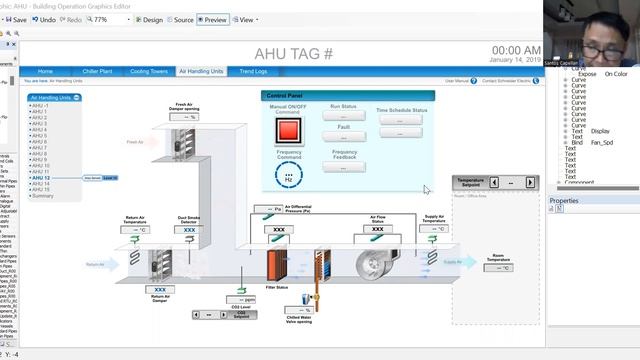Click the Fresh Air Damper opening percent field
This screenshot has height=360, width=640.
click(x=184, y=117)
